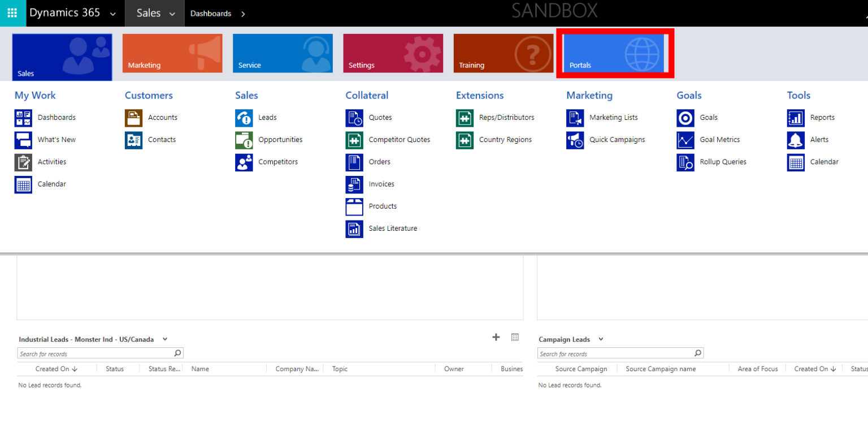Click the Activities clipboard icon
Viewport: 868px width, 435px height.
(23, 162)
